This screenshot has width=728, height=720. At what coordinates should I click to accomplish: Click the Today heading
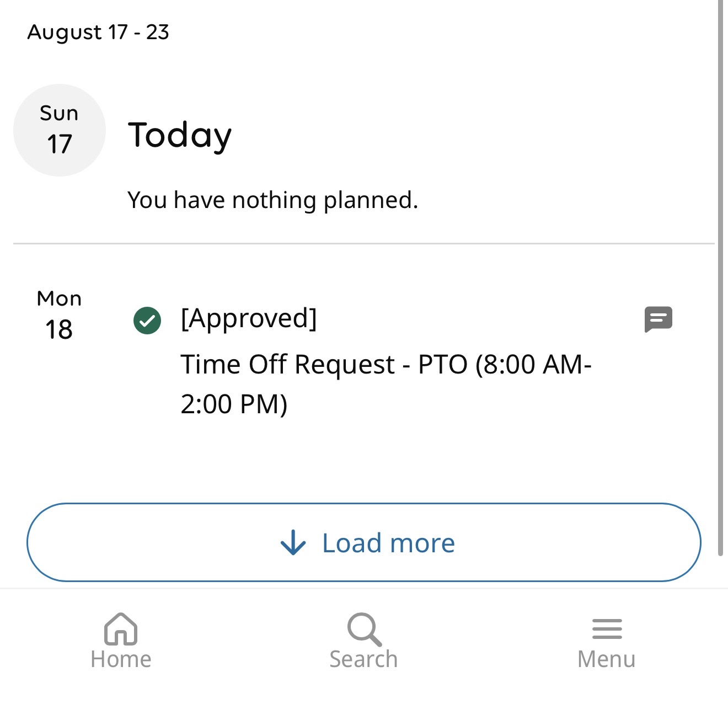(180, 135)
